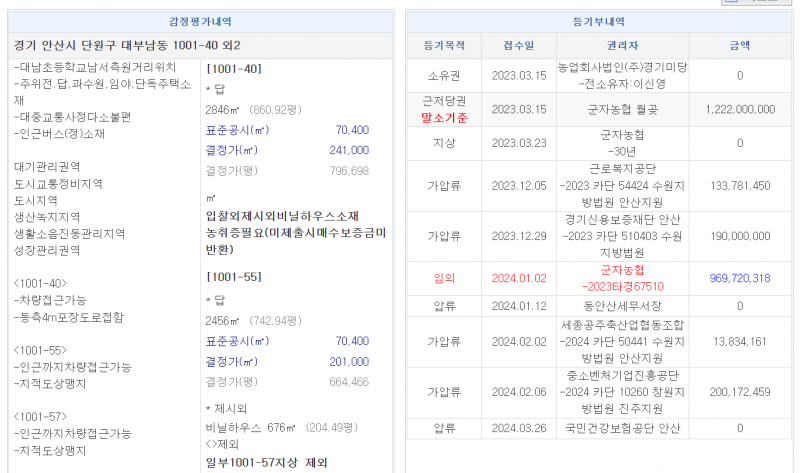Click the 1,222,000,000 mortgage amount
The width and height of the screenshot is (800, 473).
(739, 109)
